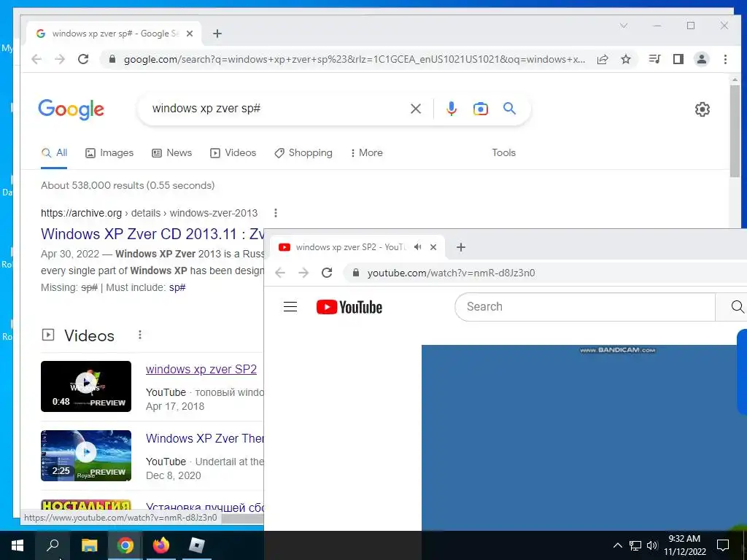The image size is (747, 560).
Task: Open the YouTube hamburger guide menu
Action: tap(290, 307)
